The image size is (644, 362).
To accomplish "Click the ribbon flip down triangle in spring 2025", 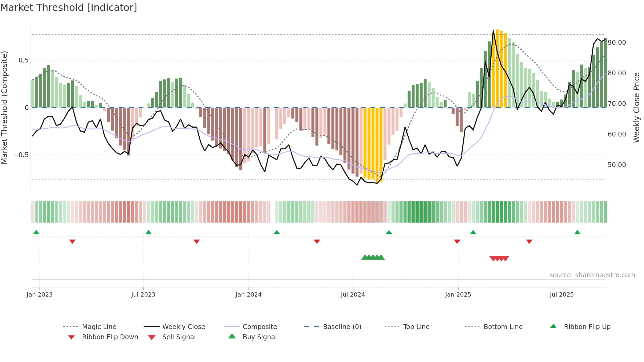I will (529, 241).
